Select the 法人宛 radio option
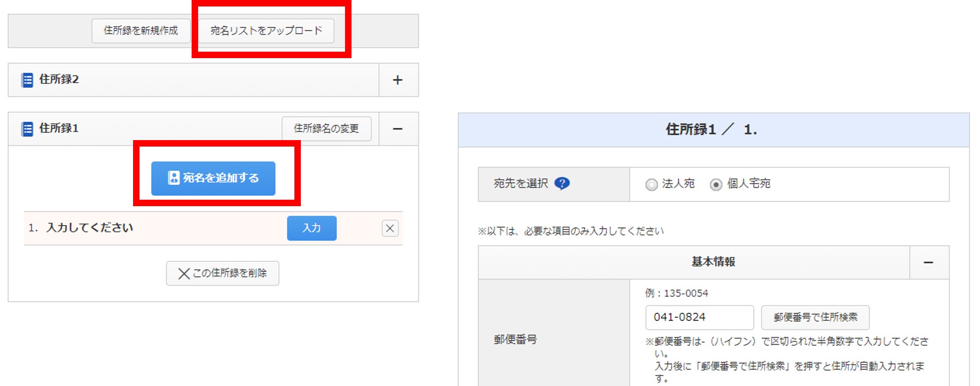 651,185
